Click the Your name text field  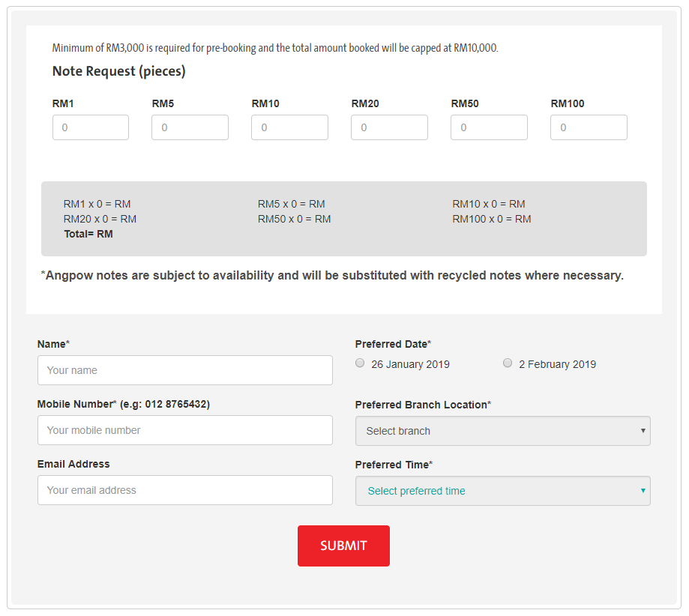(184, 370)
